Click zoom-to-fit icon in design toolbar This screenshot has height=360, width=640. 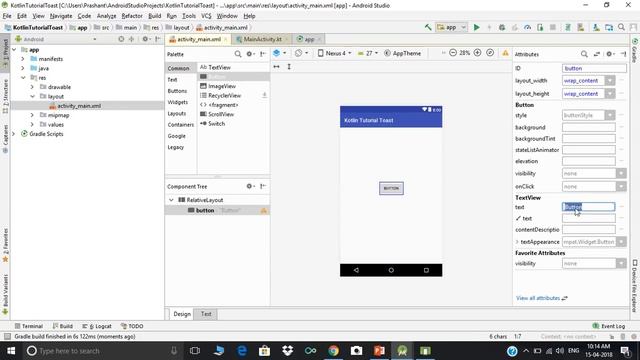[490, 53]
